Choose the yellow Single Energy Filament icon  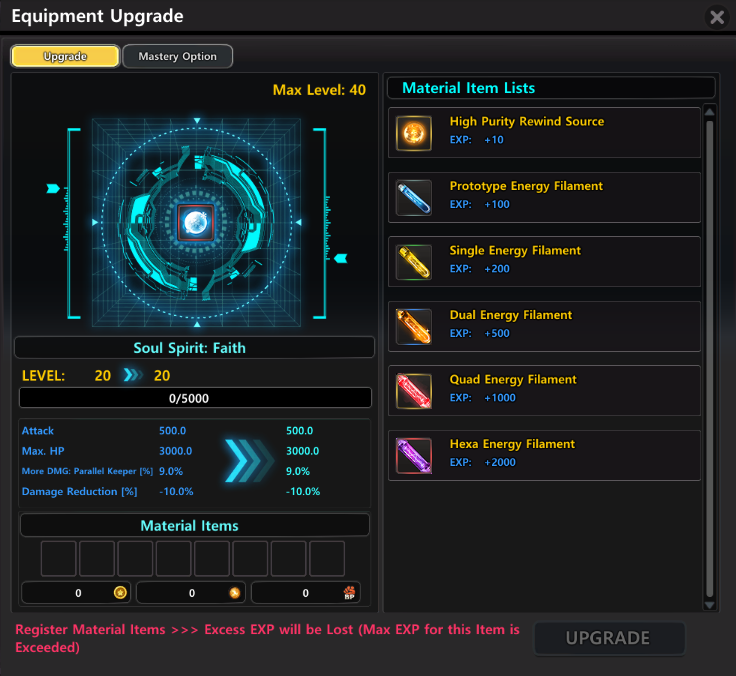[414, 262]
